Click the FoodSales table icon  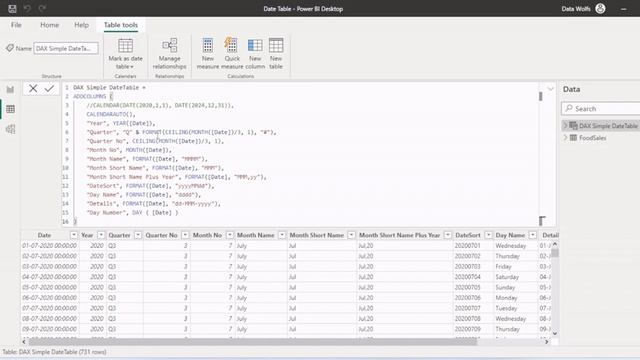573,138
